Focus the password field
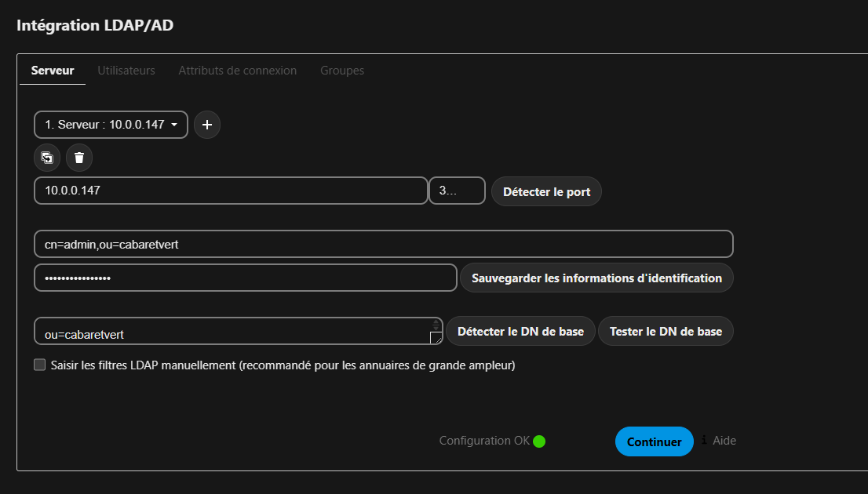 click(x=246, y=278)
